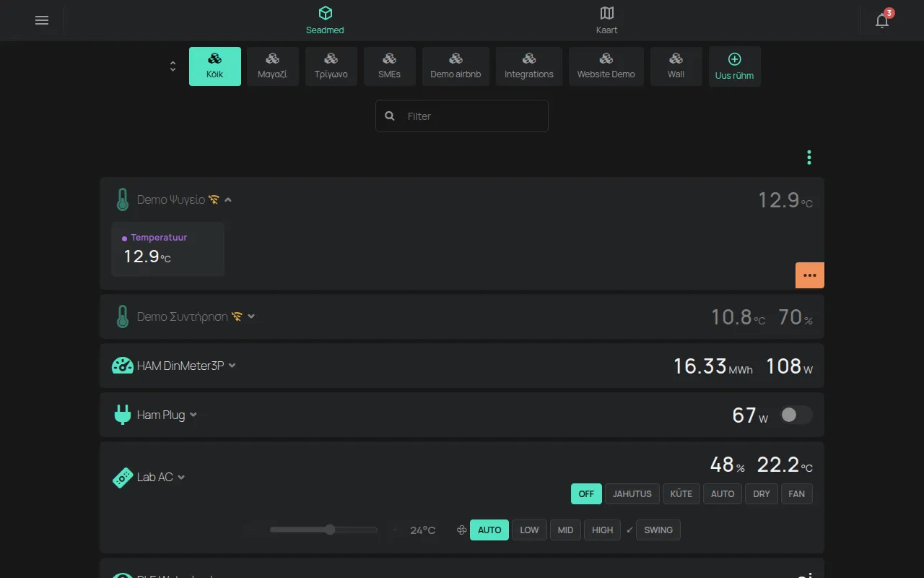Set Lab AC fan speed to HIGH

(603, 530)
